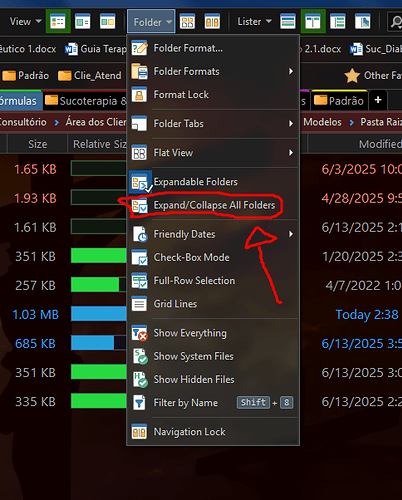Viewport: 402px width, 500px height.
Task: Switch to the Sucoterapia folder tab
Action: [x=86, y=101]
